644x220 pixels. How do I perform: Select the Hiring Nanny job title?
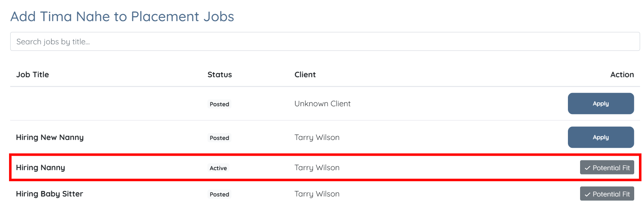[x=40, y=167]
